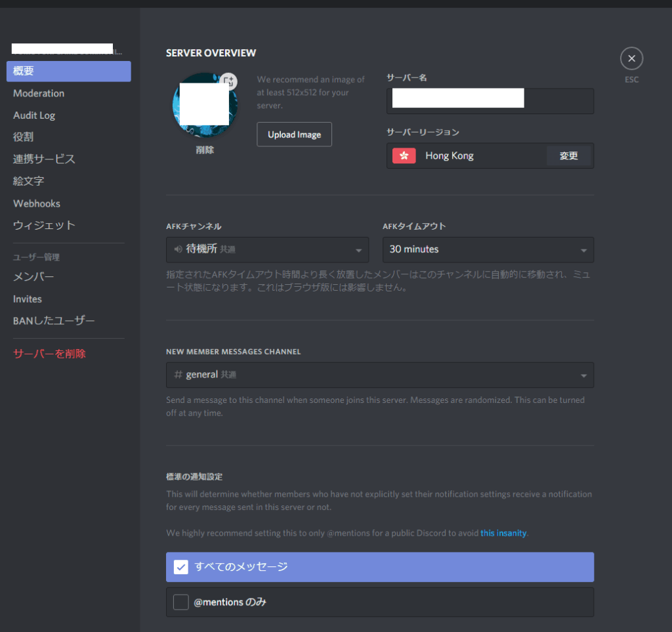
Task: Click the Hong Kong flag icon
Action: 404,156
